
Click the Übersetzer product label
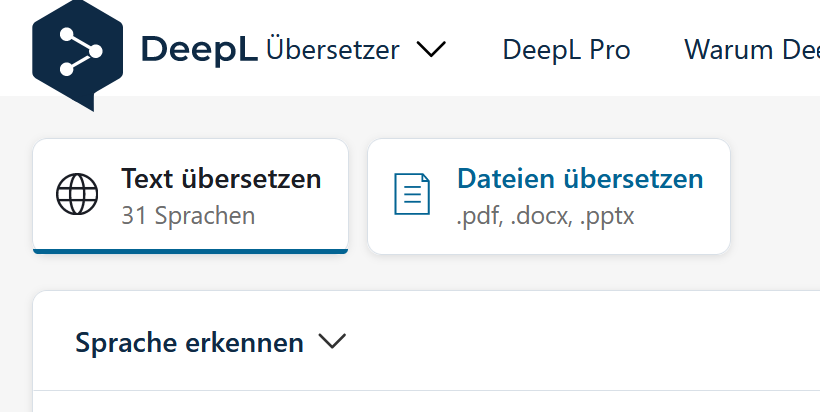(333, 50)
